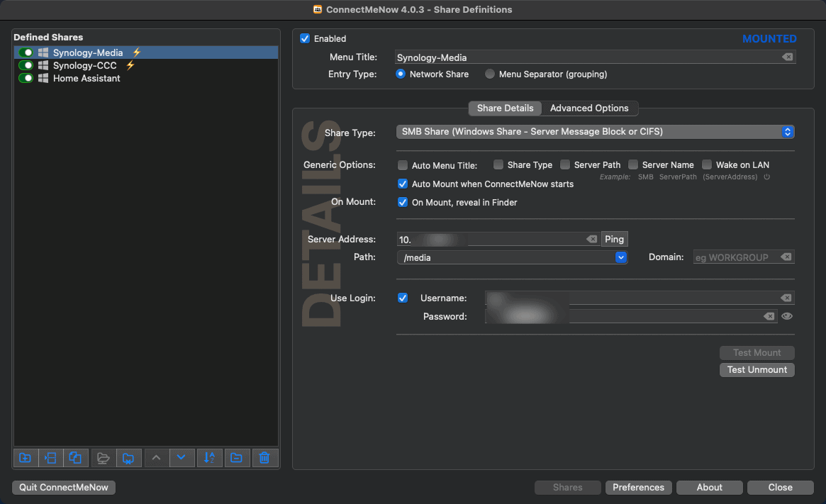826x504 pixels.
Task: Uncheck Auto Mount when ConnectMeNow starts
Action: pos(403,184)
